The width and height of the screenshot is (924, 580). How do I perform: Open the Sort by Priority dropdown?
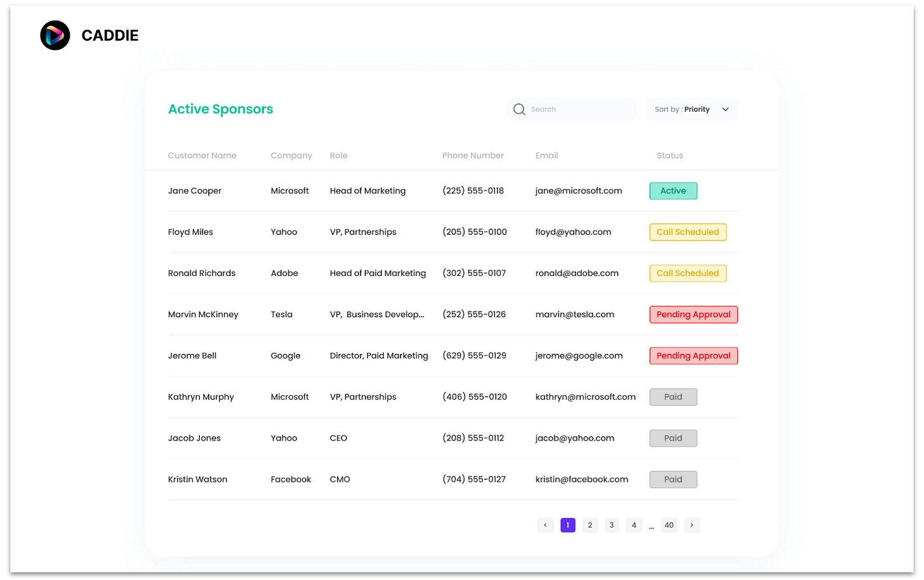tap(692, 109)
